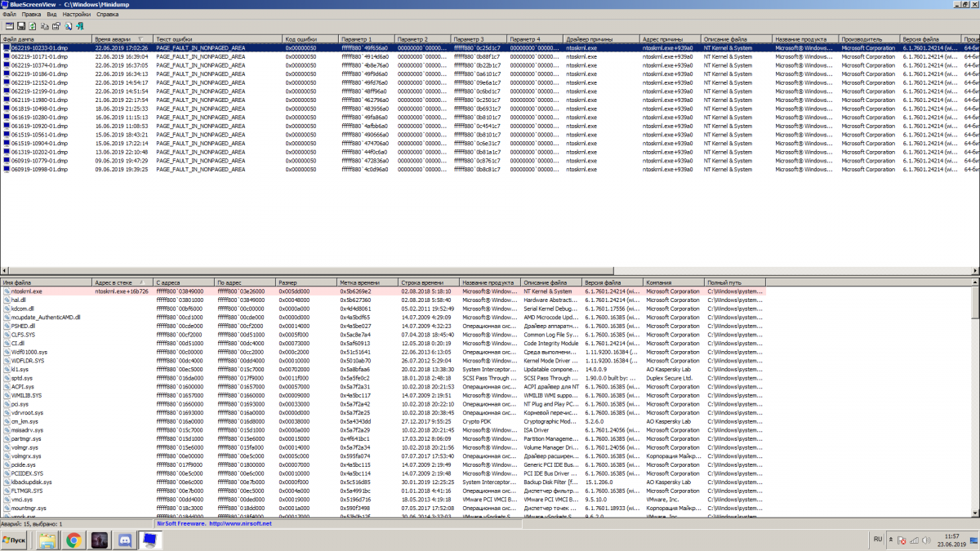Sort by the Файл дампа column header
Viewport: 980px width, 551px height.
tap(47, 39)
